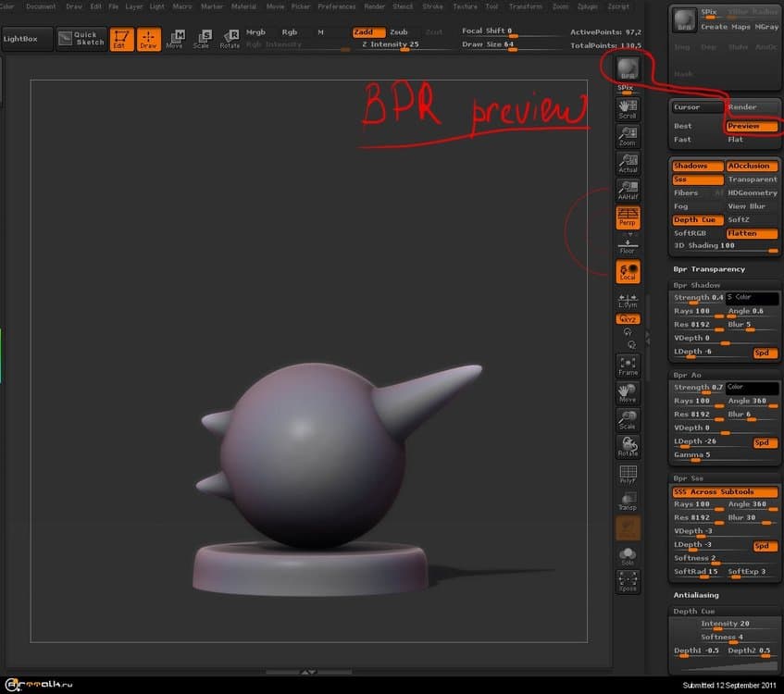Click the Create Maps button
The width and height of the screenshot is (784, 694).
point(725,27)
